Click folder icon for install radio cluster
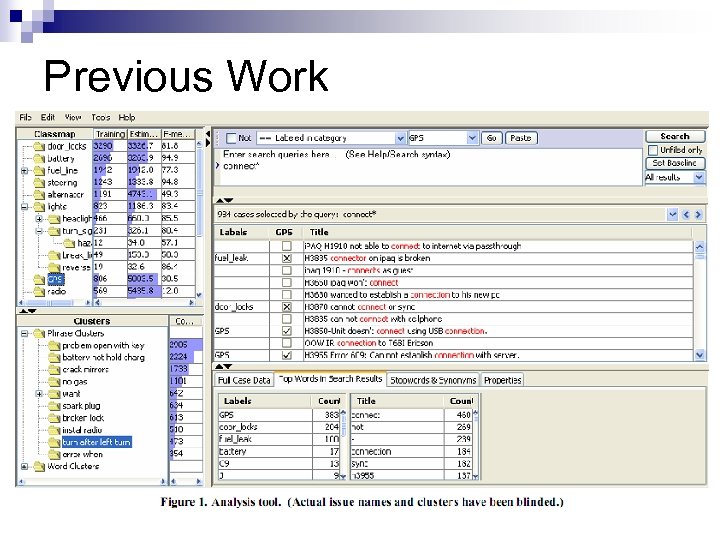Screen dimensions: 720x540 [x=55, y=430]
